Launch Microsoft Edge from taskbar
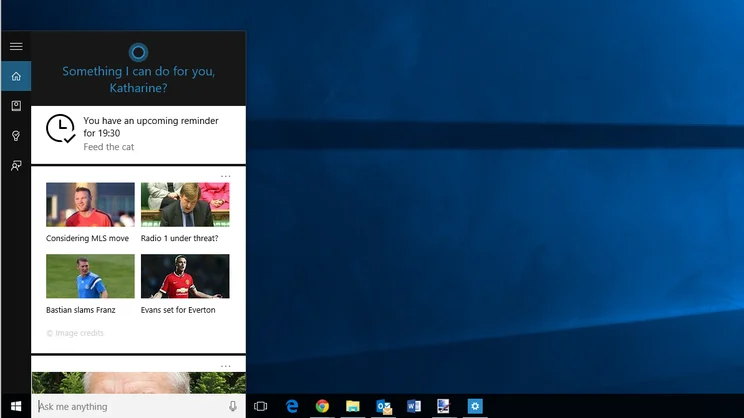This screenshot has height=418, width=744. pos(292,406)
